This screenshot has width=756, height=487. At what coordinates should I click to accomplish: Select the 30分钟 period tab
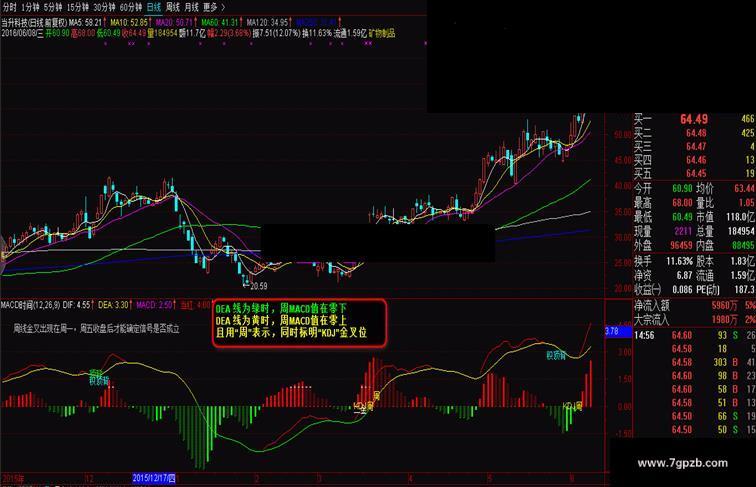point(104,7)
